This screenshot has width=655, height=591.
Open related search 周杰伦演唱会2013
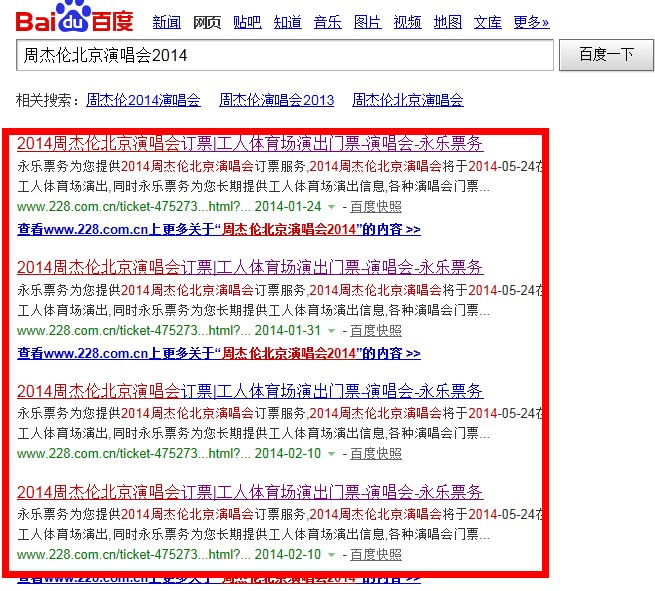coord(277,100)
